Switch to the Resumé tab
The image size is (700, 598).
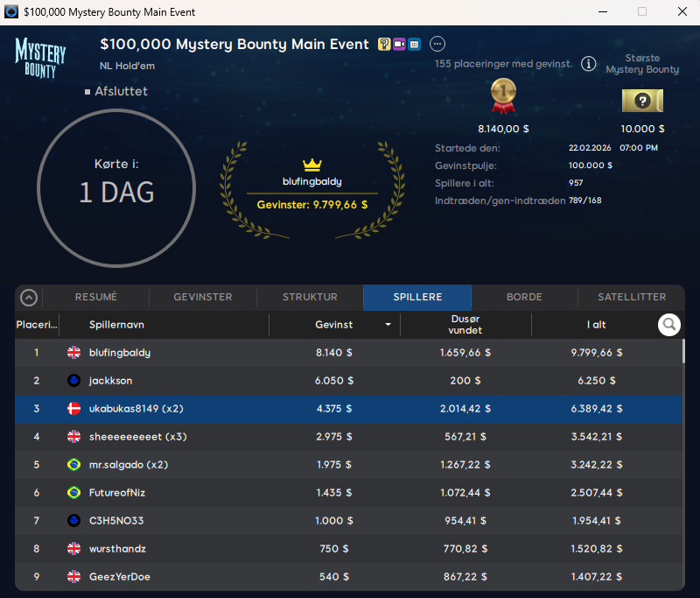coord(95,297)
